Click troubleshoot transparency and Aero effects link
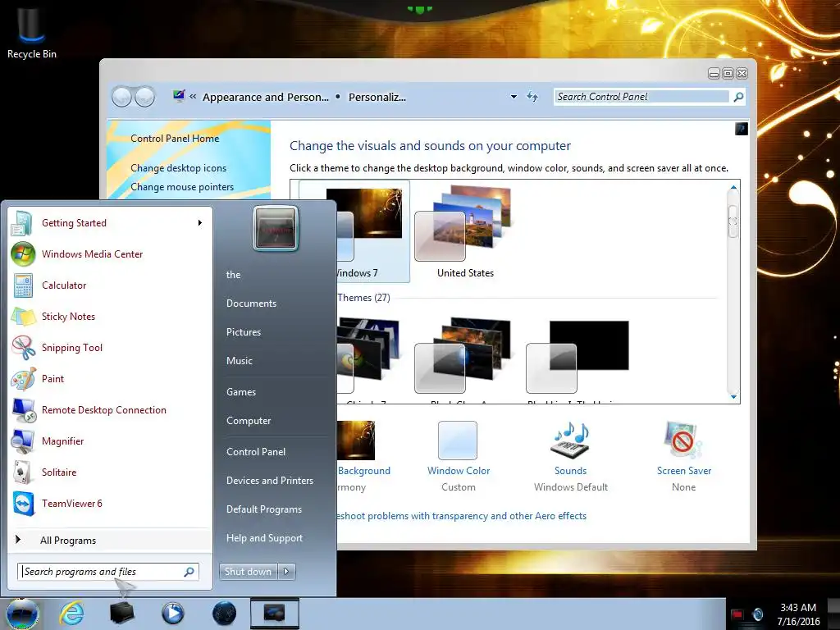The width and height of the screenshot is (840, 630). click(461, 516)
